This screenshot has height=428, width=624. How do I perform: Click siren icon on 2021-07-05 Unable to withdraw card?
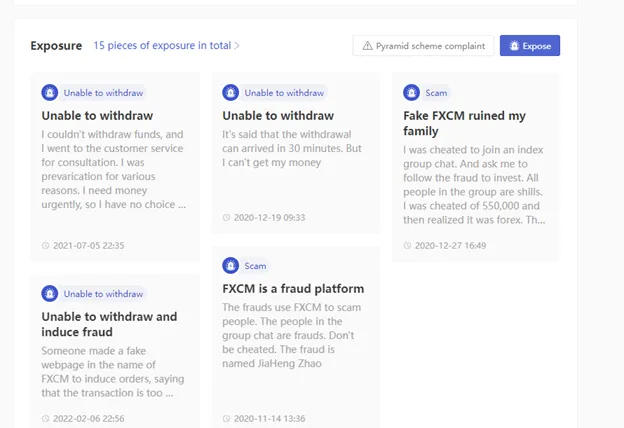pyautogui.click(x=50, y=93)
